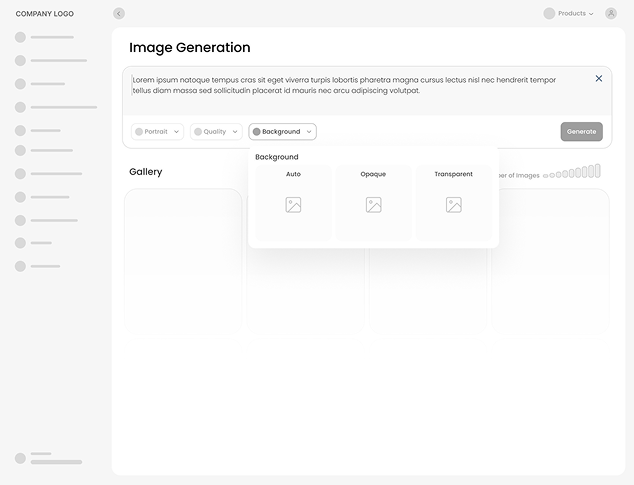Click the image icon under Auto

293,205
